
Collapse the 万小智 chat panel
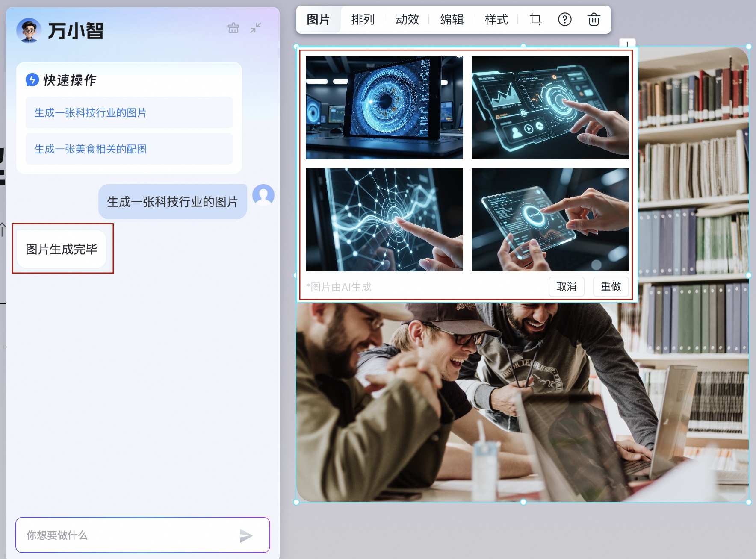click(256, 28)
